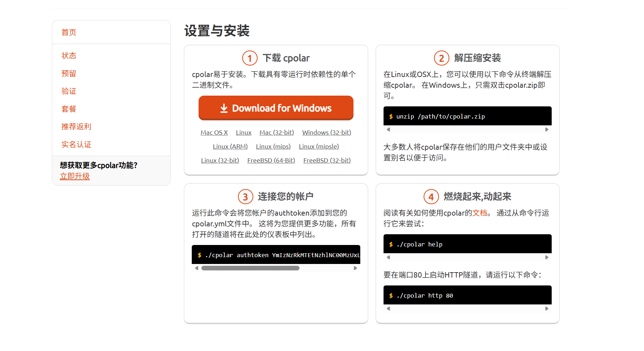
Task: Open the 文档 documentation link
Action: [x=480, y=213]
